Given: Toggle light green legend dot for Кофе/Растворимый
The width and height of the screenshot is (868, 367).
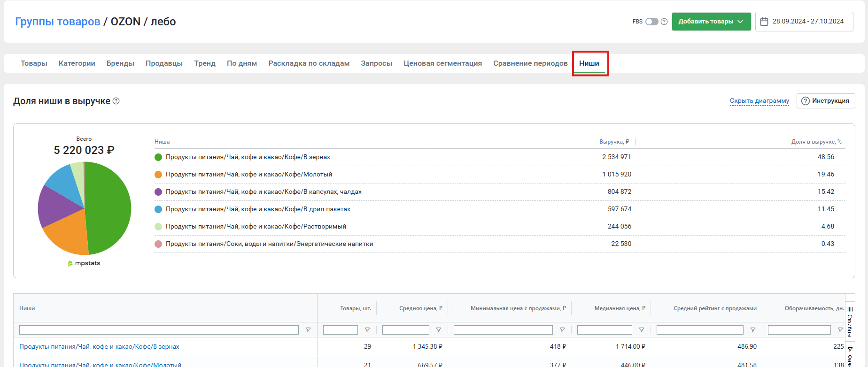Looking at the screenshot, I should pos(158,227).
